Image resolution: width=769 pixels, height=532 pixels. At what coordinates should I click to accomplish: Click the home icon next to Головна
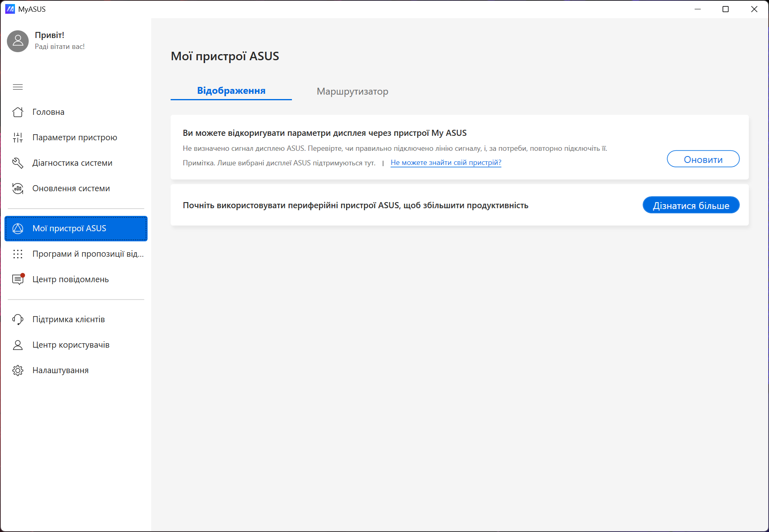coord(18,112)
